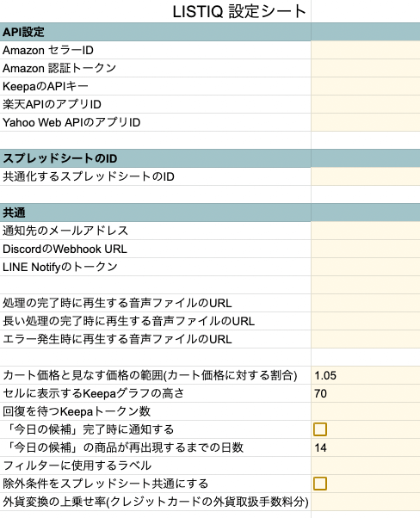The width and height of the screenshot is (420, 518).
Task: Select the 通知先のメールアドレス value cell
Action: coord(366,231)
